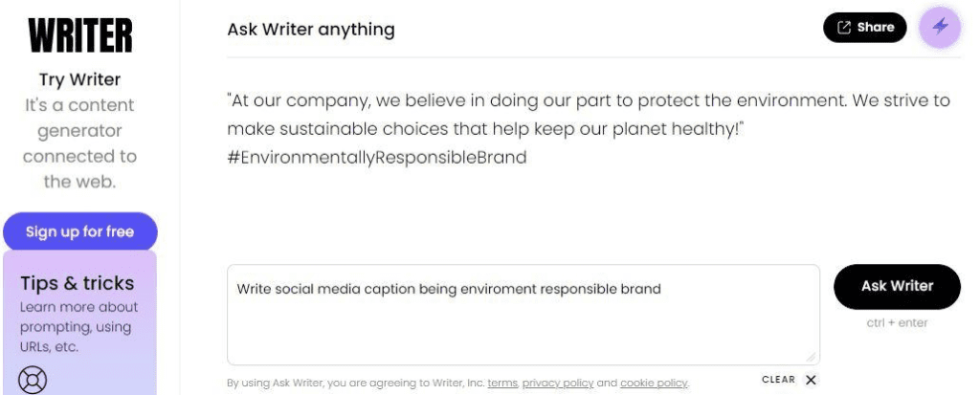Open the Tips & tricks card heading
Screen dimensions: 980x395
tap(77, 283)
